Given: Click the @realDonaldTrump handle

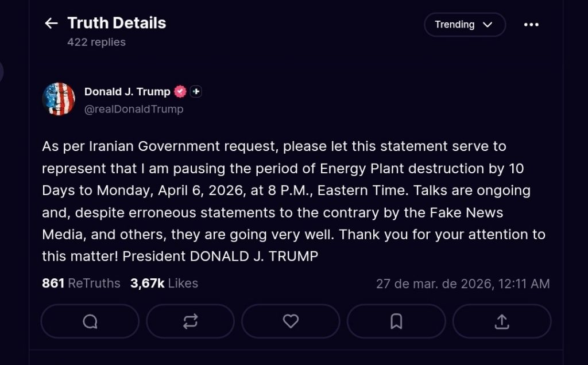Looking at the screenshot, I should click(134, 109).
